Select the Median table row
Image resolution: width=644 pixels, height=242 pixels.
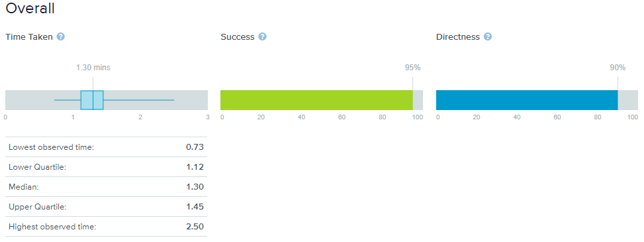click(x=106, y=187)
